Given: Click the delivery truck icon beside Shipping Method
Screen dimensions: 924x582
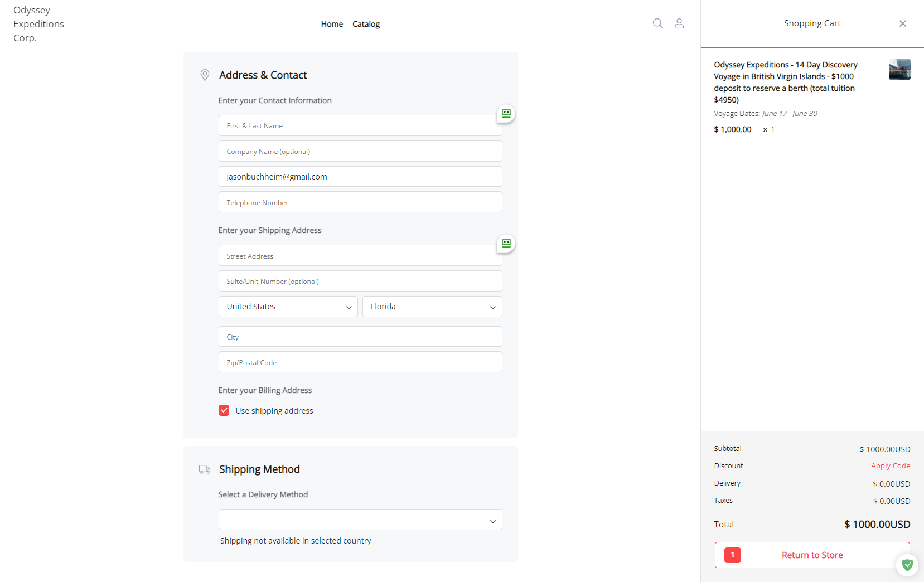Looking at the screenshot, I should 205,469.
